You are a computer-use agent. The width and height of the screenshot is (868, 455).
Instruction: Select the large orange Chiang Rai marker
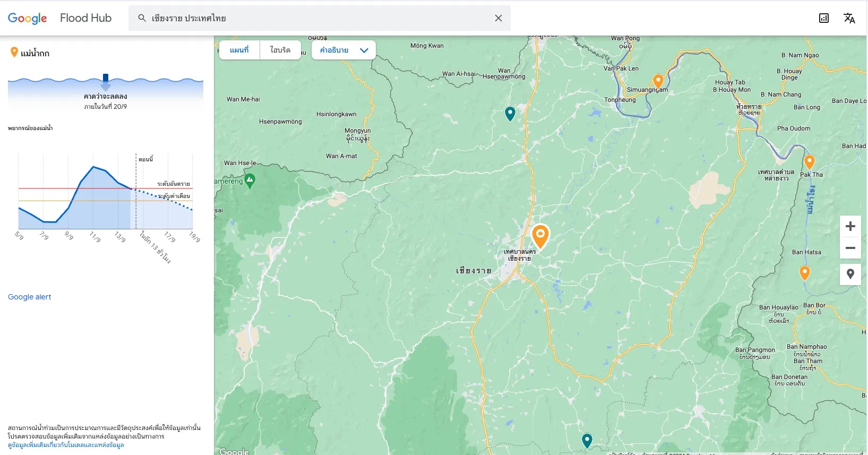540,236
